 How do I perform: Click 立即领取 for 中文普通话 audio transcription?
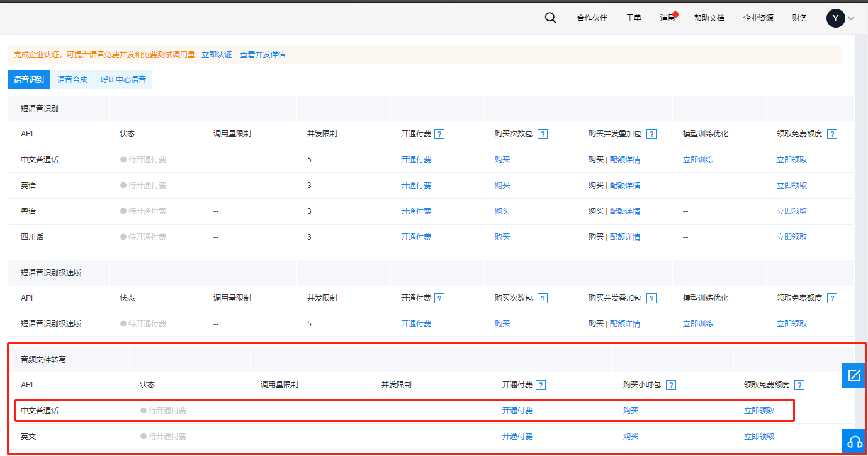(x=759, y=411)
